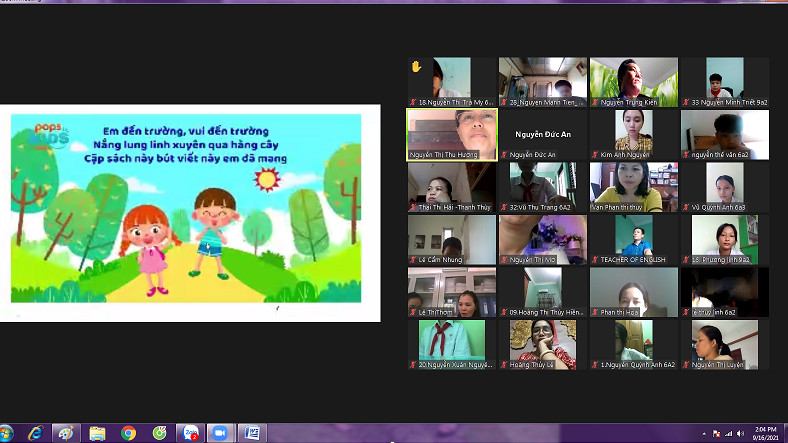Click Phan thị Hoa's video thumbnail
Screen dimensions: 788x443
pyautogui.click(x=633, y=291)
